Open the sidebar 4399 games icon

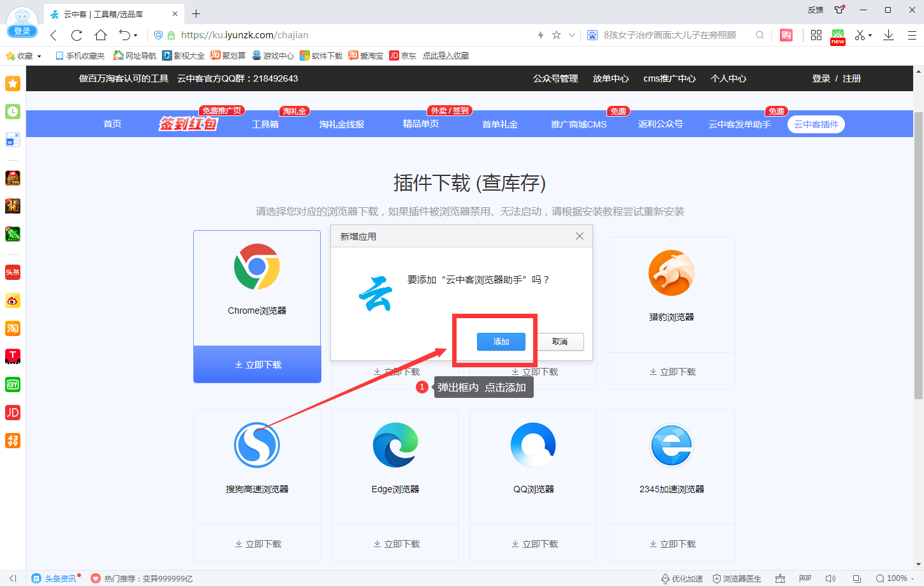tap(13, 441)
